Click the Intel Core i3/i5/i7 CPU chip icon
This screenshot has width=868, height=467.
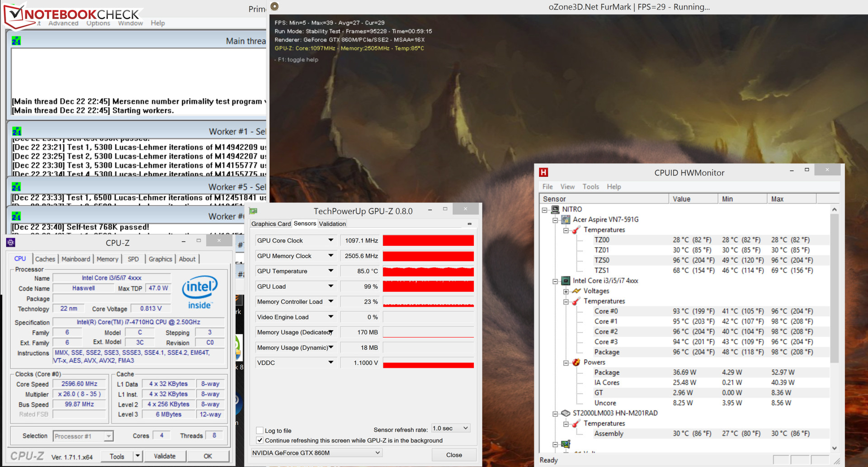point(566,281)
